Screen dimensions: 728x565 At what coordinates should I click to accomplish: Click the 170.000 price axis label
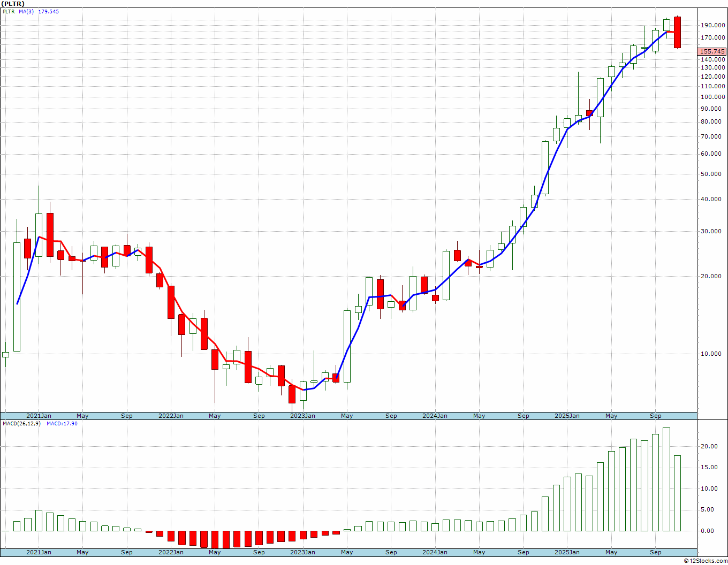coord(712,38)
